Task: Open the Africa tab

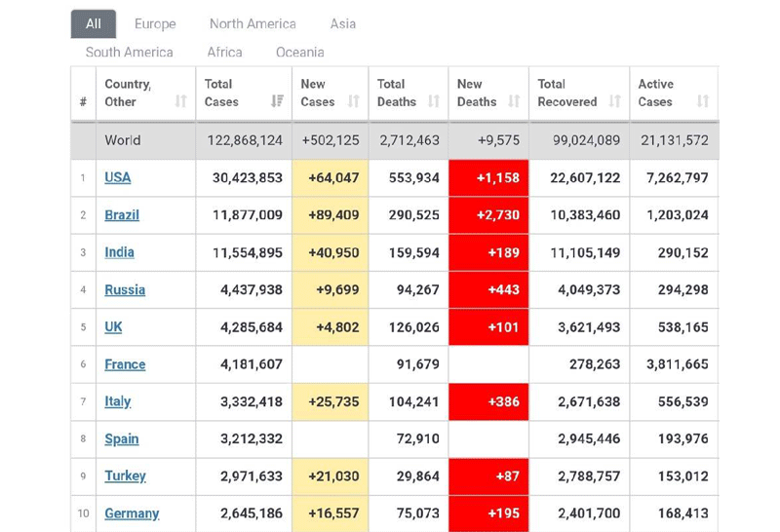Action: [224, 53]
